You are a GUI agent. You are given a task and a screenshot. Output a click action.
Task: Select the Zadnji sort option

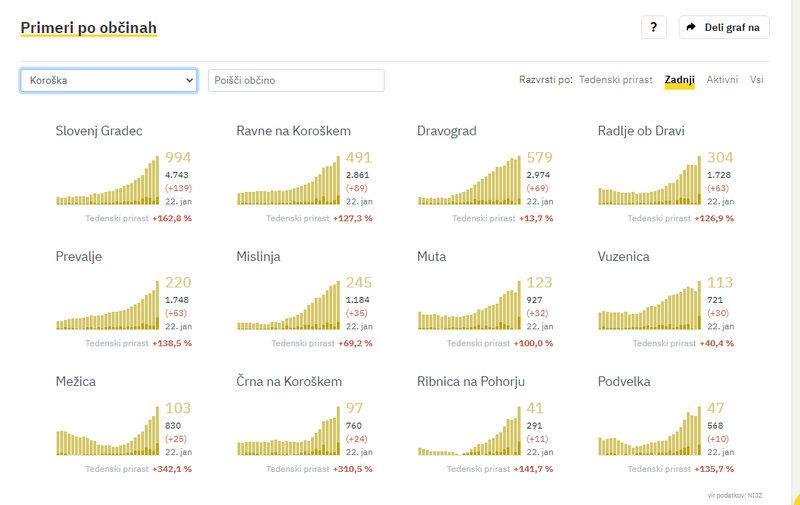679,79
